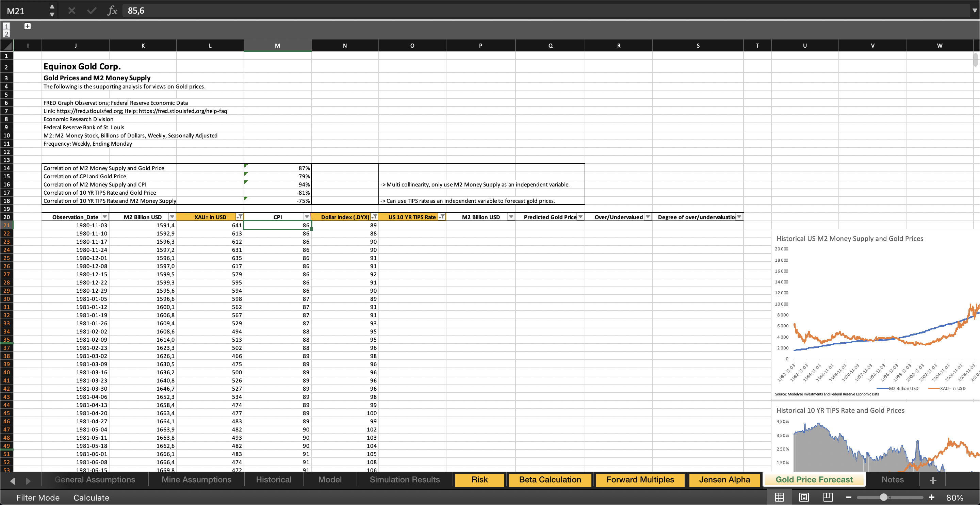Switch to Normal view icon
Image resolution: width=980 pixels, height=505 pixels.
780,498
